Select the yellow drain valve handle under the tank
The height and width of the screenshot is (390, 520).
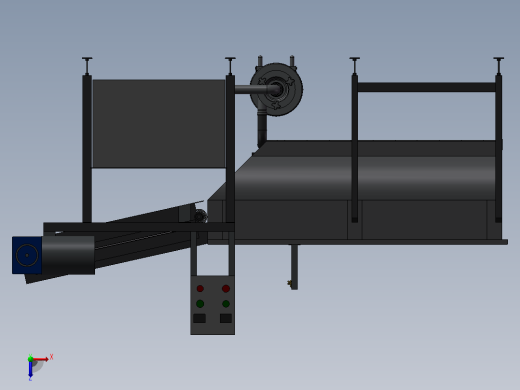click(x=289, y=283)
